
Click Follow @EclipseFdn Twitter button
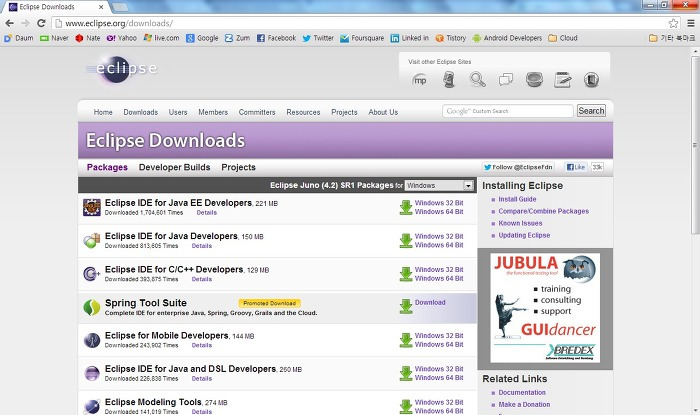click(518, 167)
